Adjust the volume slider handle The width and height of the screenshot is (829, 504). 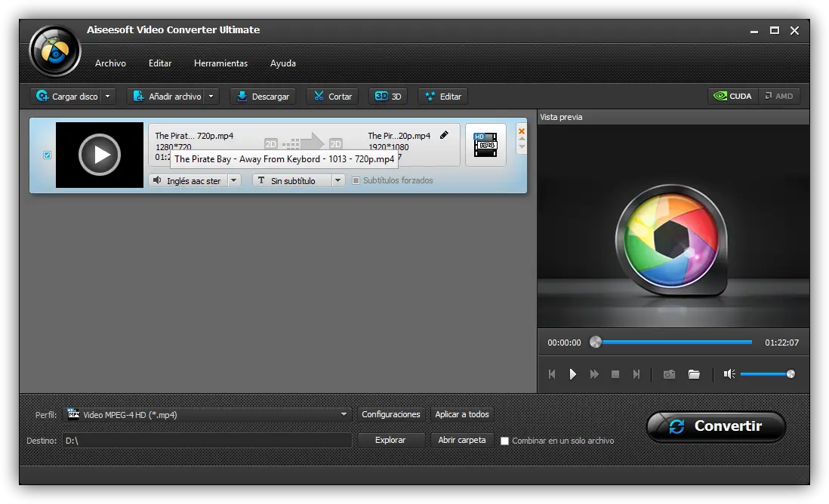click(790, 374)
